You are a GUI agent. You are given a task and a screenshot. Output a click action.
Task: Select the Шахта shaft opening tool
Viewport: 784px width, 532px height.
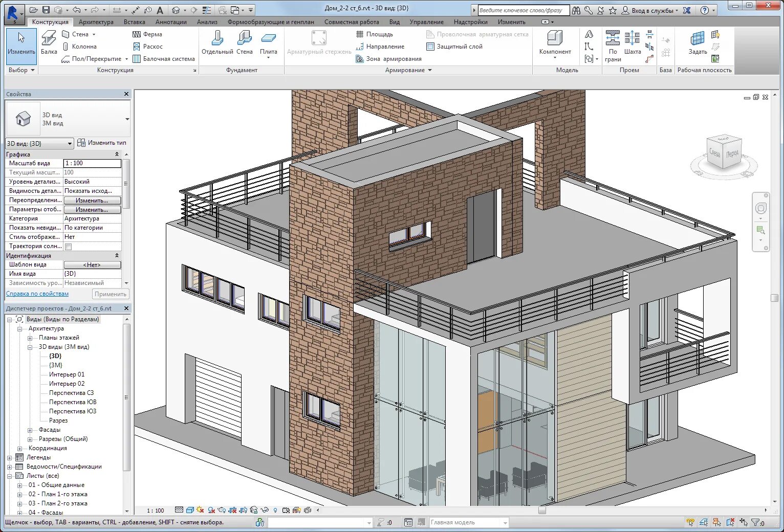(x=633, y=42)
